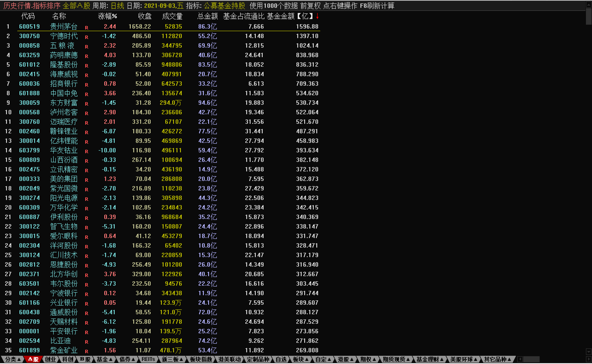Click stock code 603259

29,55
